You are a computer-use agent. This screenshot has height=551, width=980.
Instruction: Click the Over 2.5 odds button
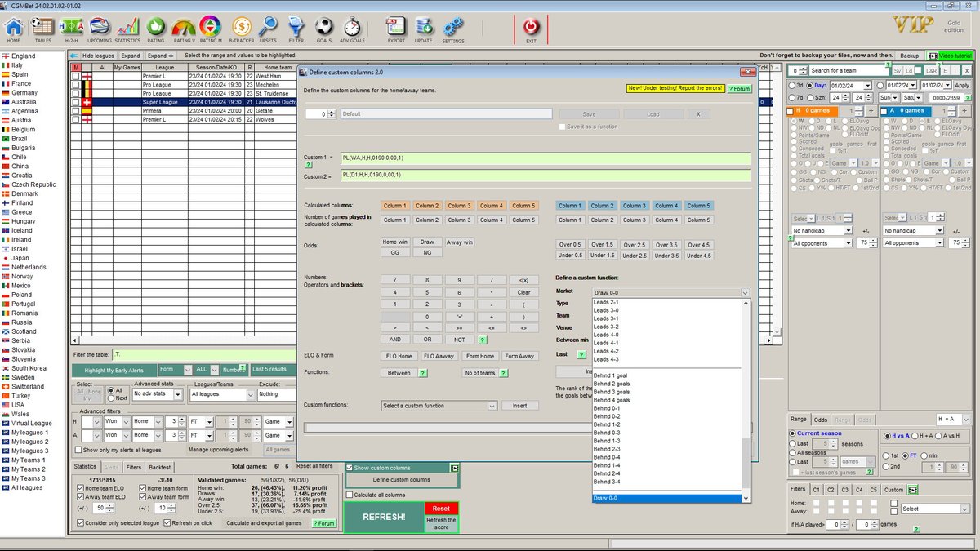(634, 245)
